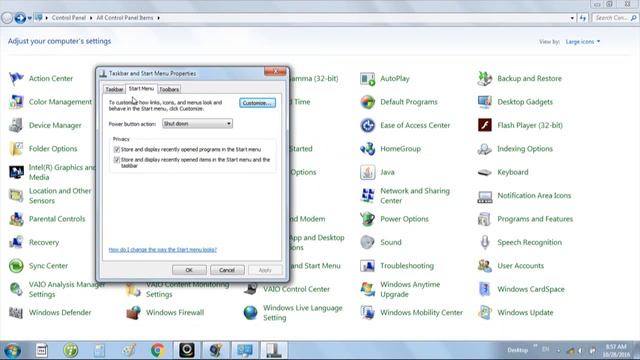Click OK in the properties dialog
This screenshot has width=640, height=360.
[x=189, y=270]
